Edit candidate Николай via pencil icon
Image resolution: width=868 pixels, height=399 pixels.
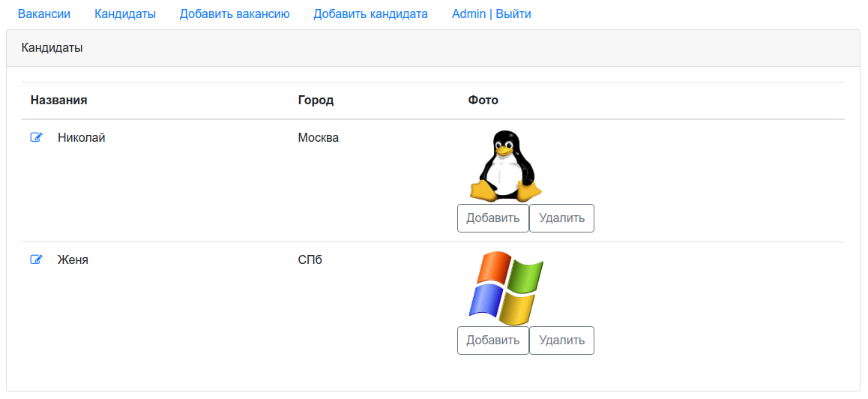point(36,137)
